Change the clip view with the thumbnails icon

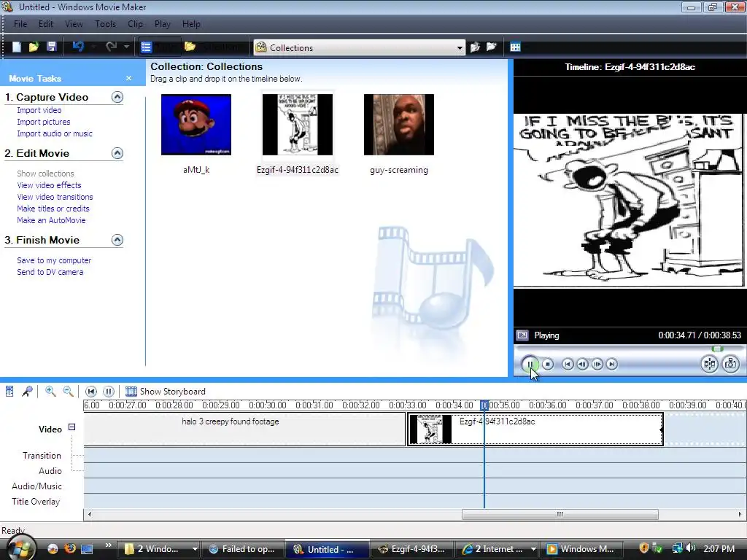(516, 47)
